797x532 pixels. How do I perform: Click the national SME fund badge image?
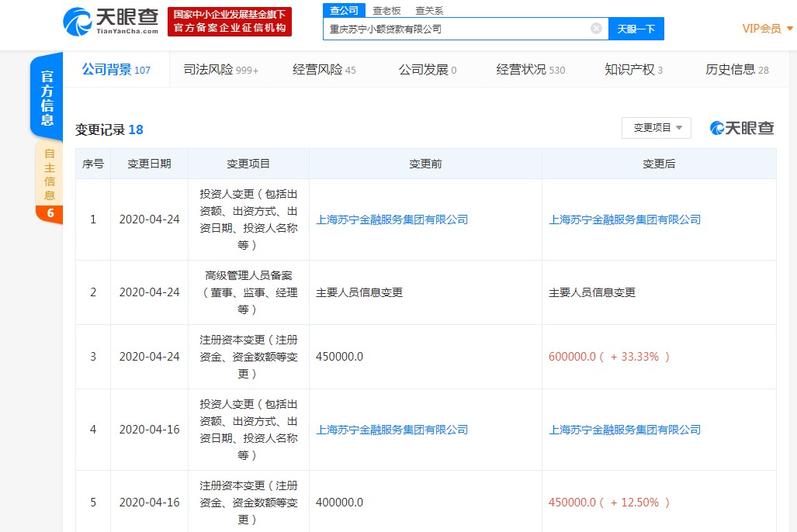(229, 21)
